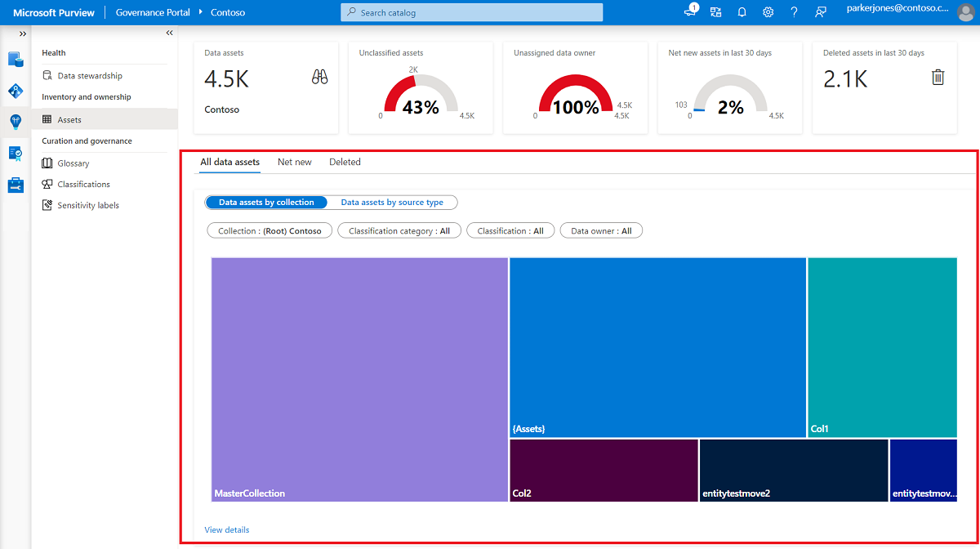Click the user account avatar
The height and width of the screenshot is (549, 980).
point(966,12)
